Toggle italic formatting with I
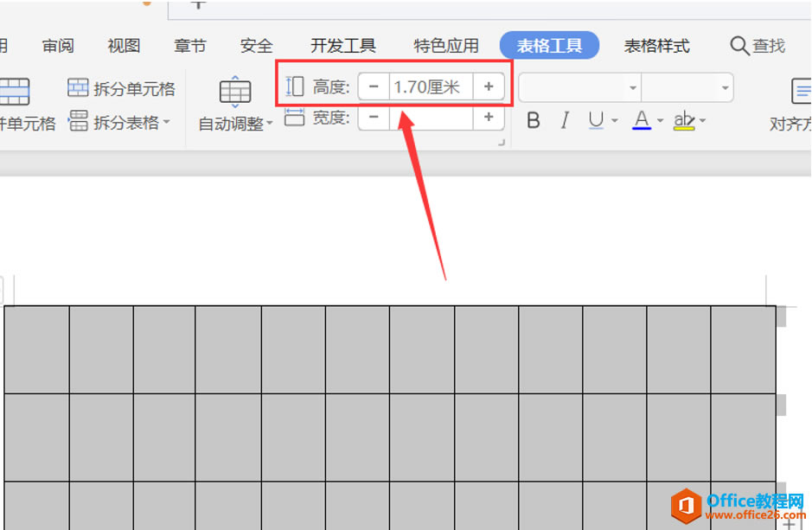The image size is (812, 530). click(565, 120)
